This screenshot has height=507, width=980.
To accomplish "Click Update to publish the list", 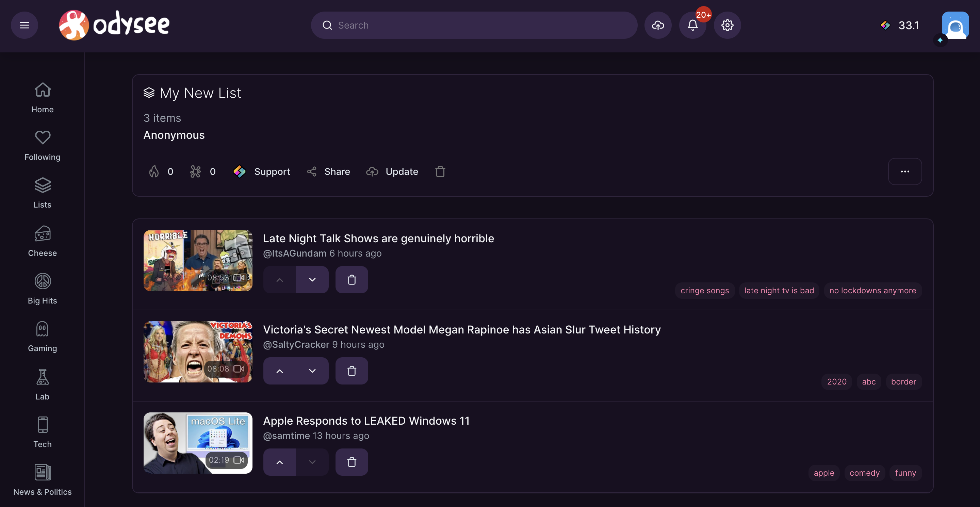I will (392, 171).
